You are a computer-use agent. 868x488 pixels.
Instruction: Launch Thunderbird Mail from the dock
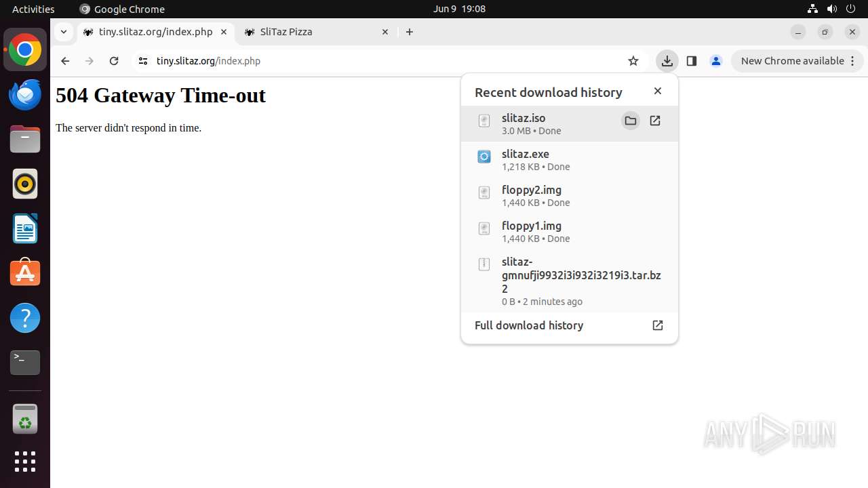click(25, 95)
